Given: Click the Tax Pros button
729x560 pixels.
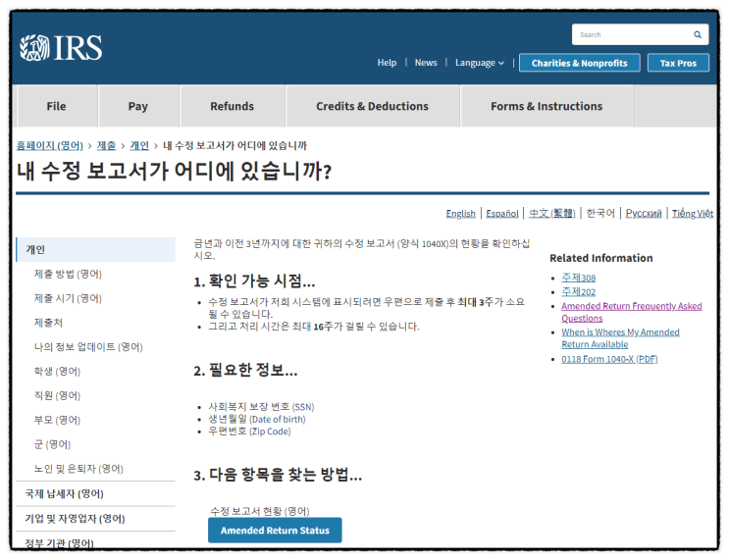Looking at the screenshot, I should [678, 63].
